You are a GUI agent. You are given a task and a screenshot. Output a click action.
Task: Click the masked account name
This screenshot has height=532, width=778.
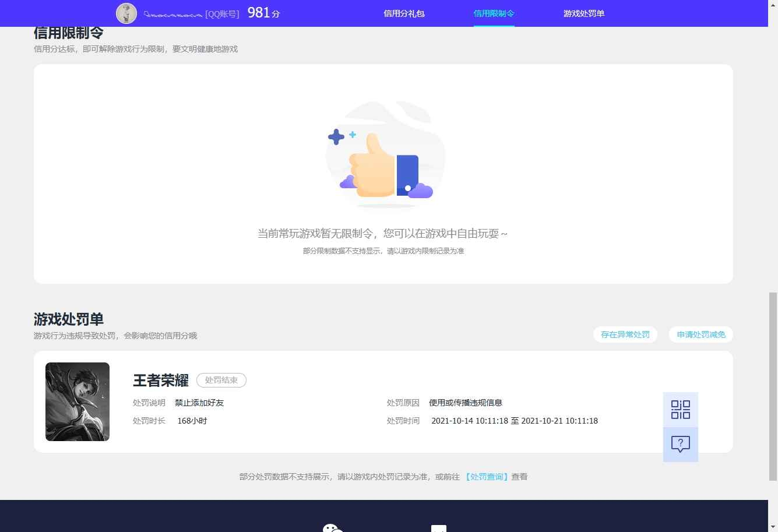point(173,14)
